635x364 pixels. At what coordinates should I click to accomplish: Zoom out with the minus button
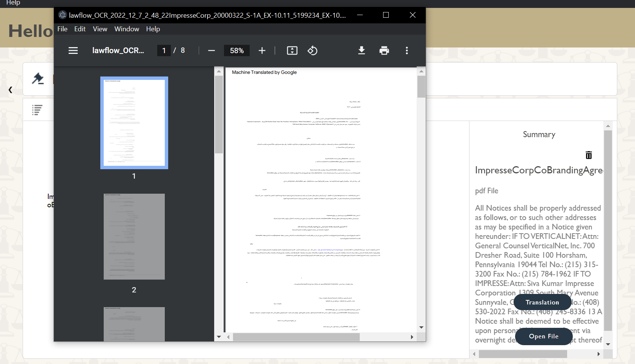211,50
